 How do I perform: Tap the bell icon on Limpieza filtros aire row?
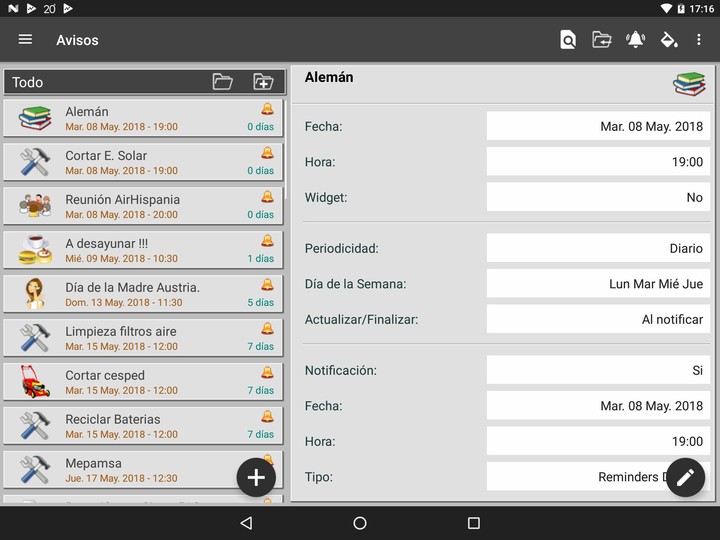tap(267, 329)
